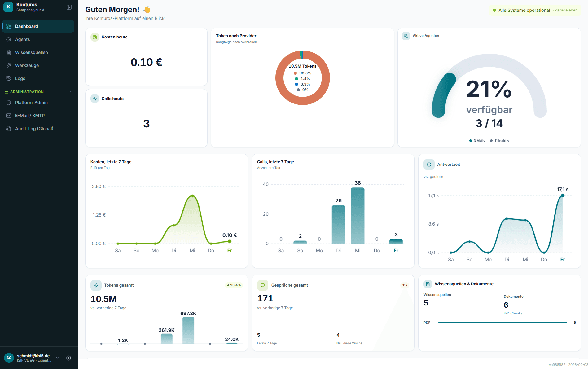The image size is (588, 369).
Task: Click the 3 Aktiv legend entry
Action: 477,141
